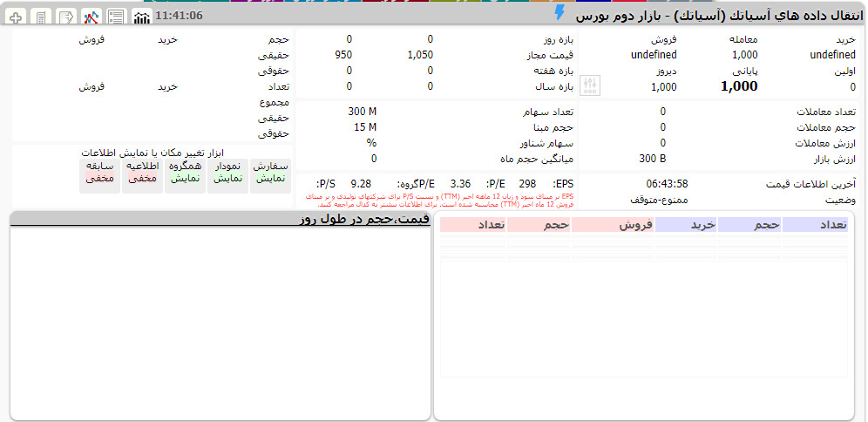
Task: Click the قیمت،حجم در طول روز chart heading
Action: [x=363, y=219]
